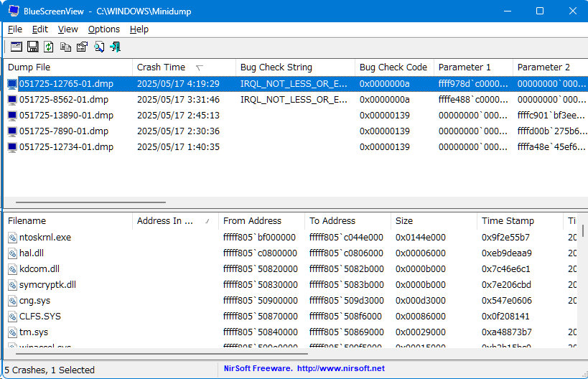Click the hal.dll file icon
The width and height of the screenshot is (588, 379).
(x=13, y=253)
